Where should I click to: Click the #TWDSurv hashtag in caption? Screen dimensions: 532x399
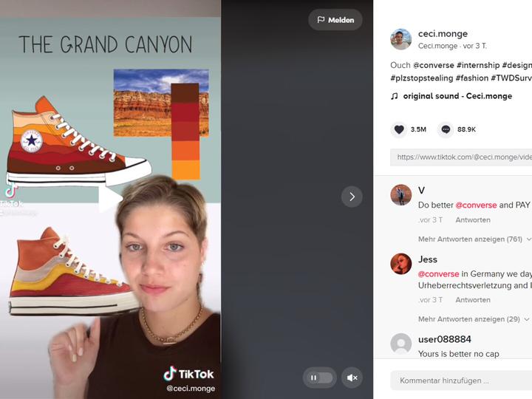[x=511, y=78]
